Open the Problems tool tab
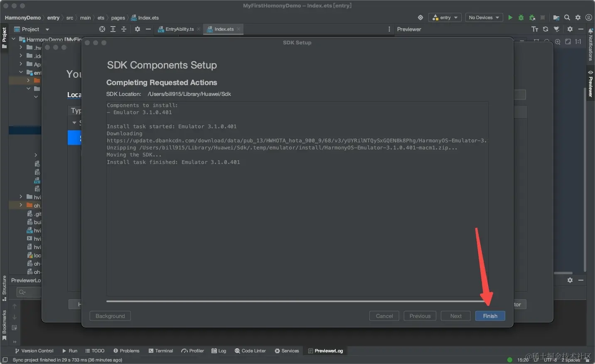 pos(126,351)
